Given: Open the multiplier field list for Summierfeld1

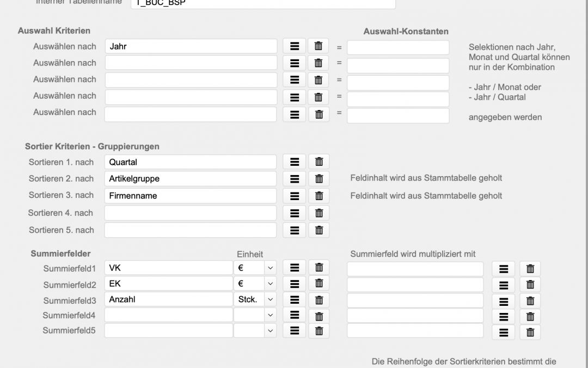Looking at the screenshot, I should tap(504, 269).
